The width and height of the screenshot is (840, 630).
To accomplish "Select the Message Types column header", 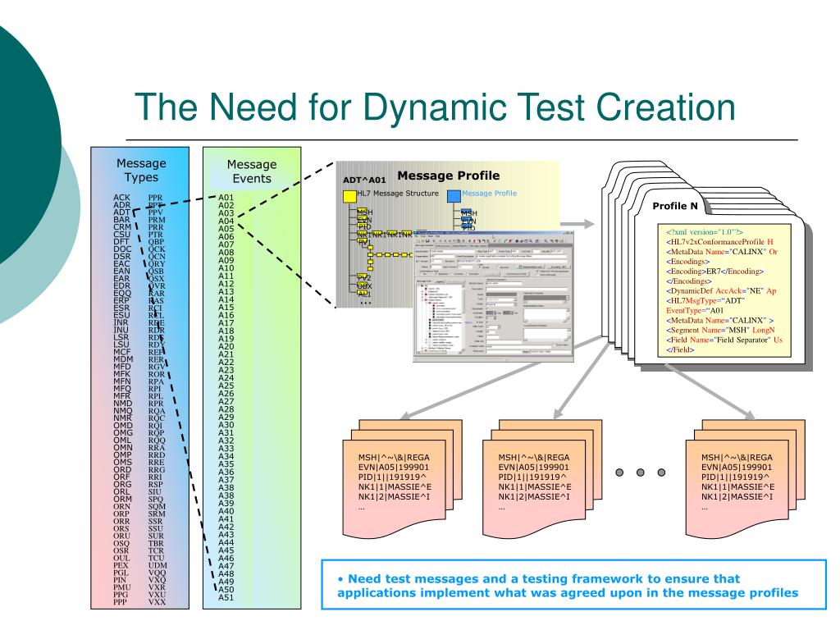I will tap(141, 171).
